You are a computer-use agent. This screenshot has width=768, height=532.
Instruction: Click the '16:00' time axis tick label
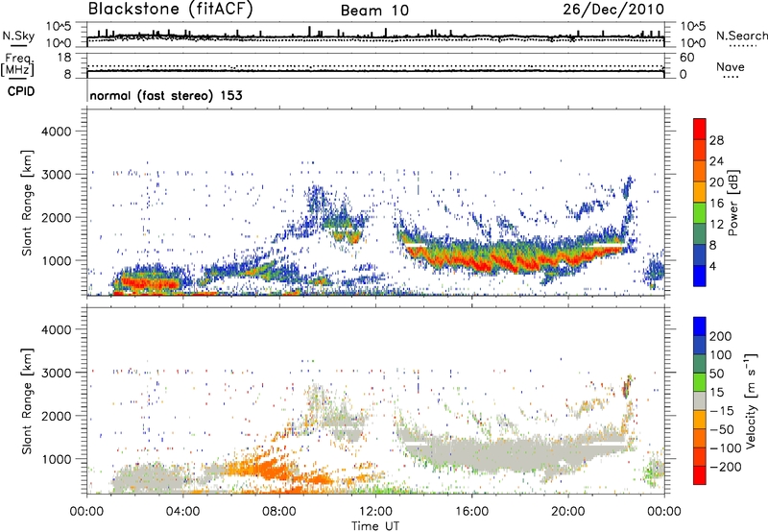(471, 512)
